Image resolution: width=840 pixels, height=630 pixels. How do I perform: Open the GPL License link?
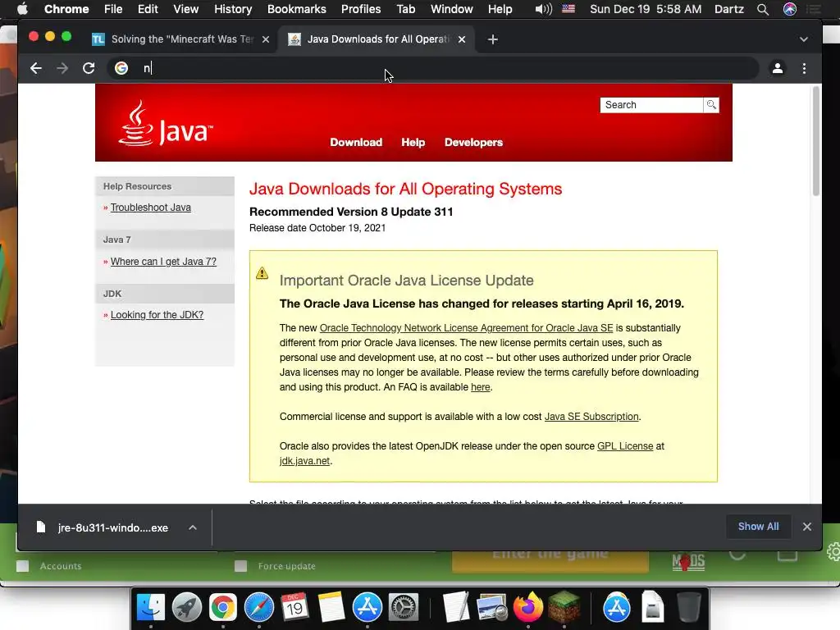coord(625,445)
